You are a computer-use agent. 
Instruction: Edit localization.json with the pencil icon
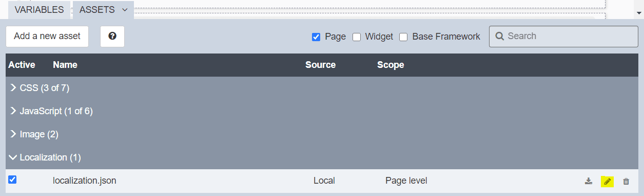(x=607, y=181)
